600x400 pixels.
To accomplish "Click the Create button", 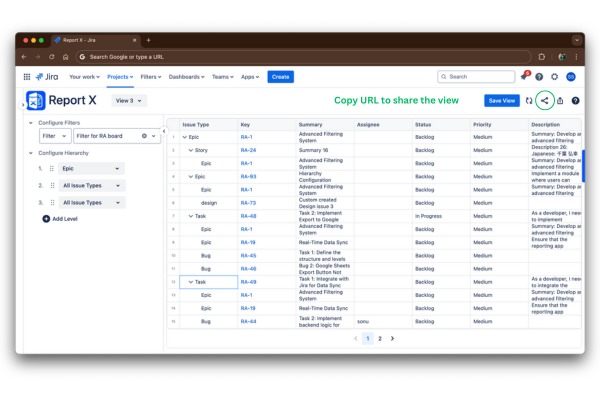I will tap(280, 77).
